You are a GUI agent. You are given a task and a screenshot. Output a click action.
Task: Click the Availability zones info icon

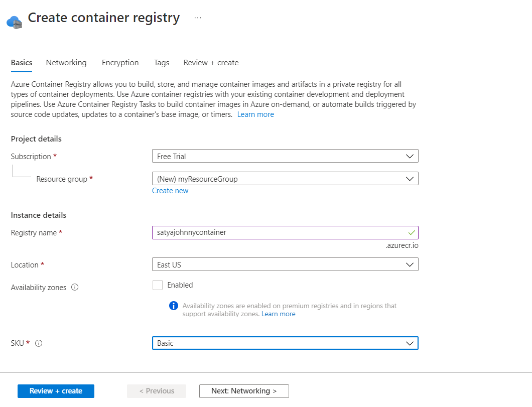75,288
